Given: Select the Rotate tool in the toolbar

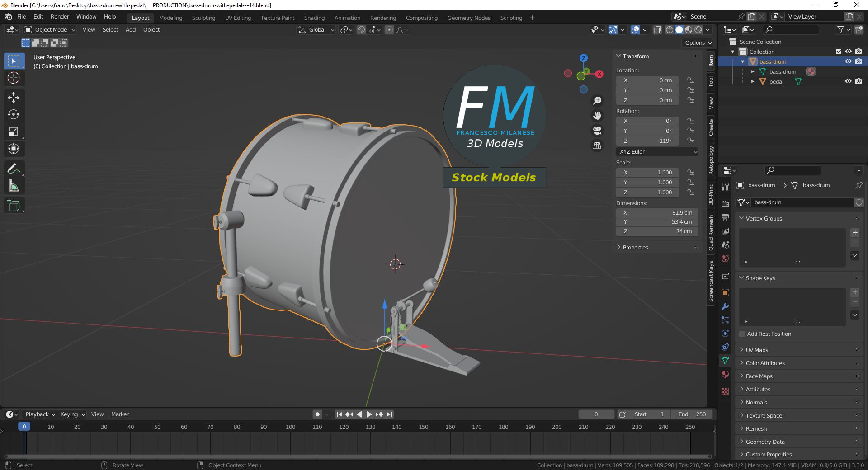Looking at the screenshot, I should tap(14, 114).
